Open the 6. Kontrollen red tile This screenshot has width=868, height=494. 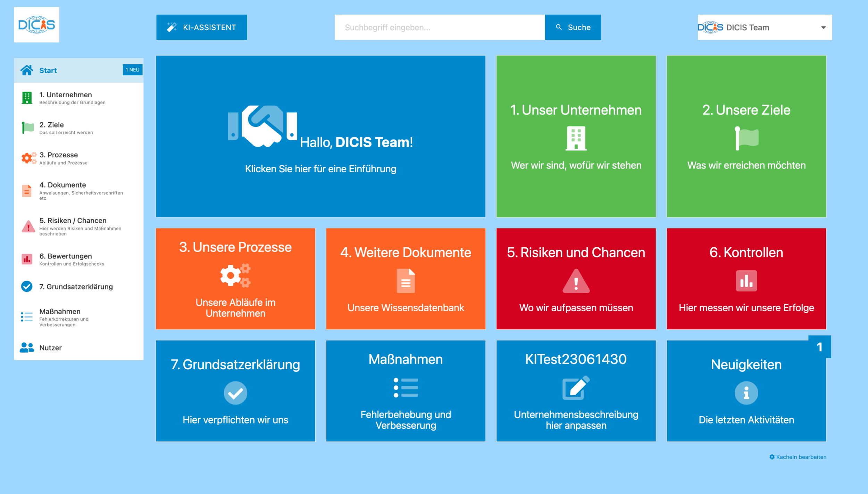[x=746, y=279]
